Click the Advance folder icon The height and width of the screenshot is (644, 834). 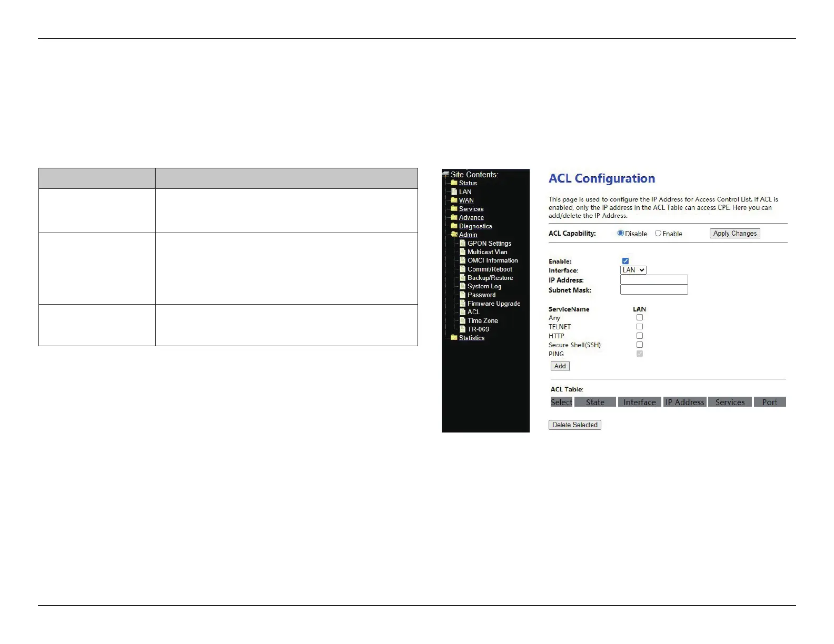click(454, 217)
